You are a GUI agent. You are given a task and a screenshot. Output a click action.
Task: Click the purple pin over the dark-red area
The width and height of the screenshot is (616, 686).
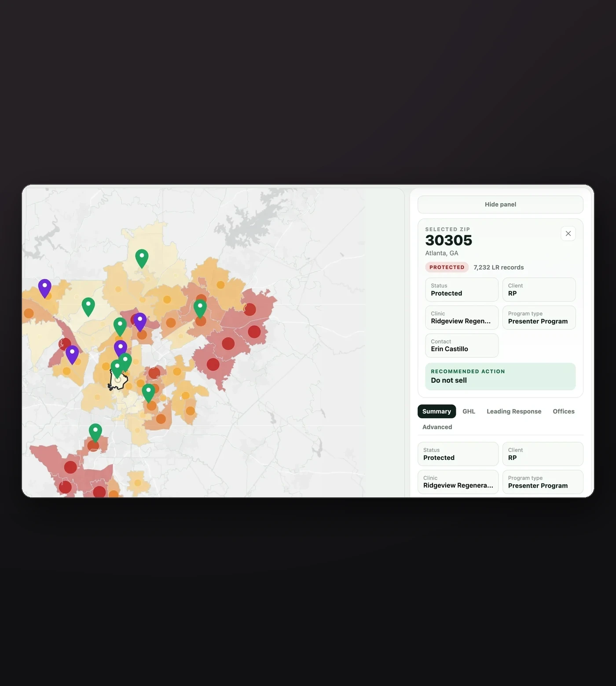click(72, 354)
